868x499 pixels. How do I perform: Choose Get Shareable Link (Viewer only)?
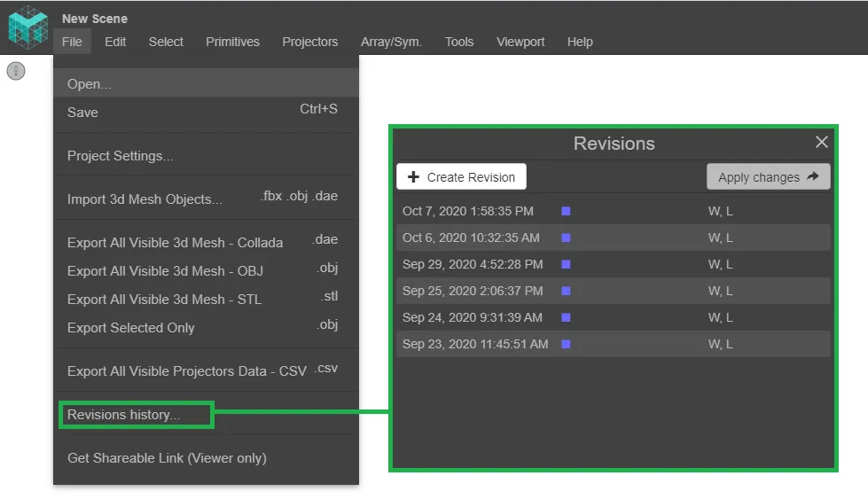[167, 458]
